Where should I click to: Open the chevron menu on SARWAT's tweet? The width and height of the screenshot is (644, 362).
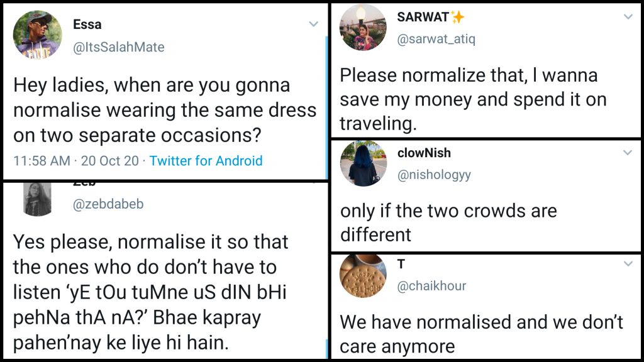click(x=628, y=17)
